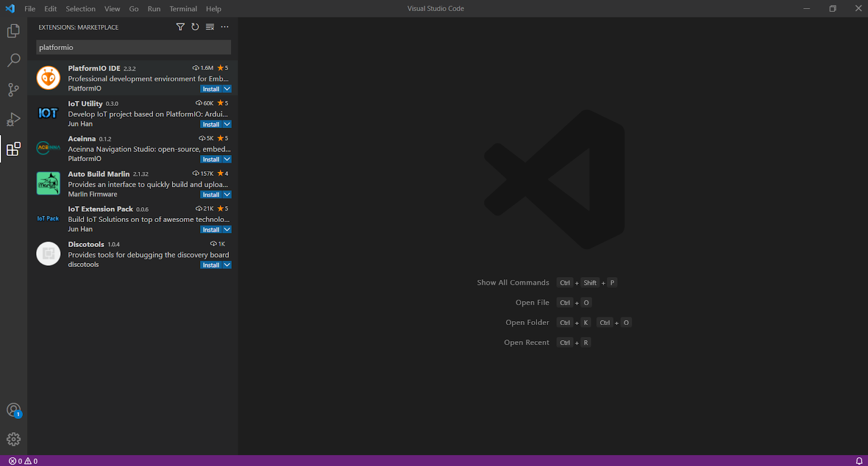Install the IoT Extension Pack
Screen dimensions: 868x466
click(x=211, y=229)
